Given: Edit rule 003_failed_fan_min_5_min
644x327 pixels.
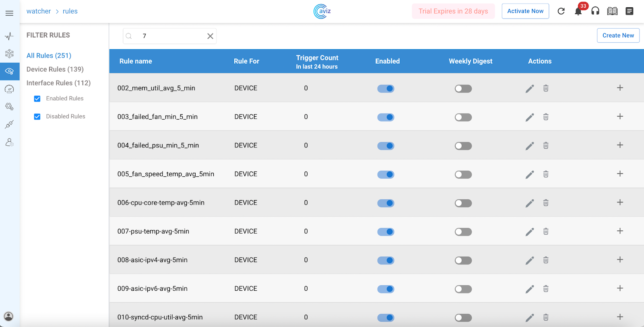Looking at the screenshot, I should coord(530,117).
